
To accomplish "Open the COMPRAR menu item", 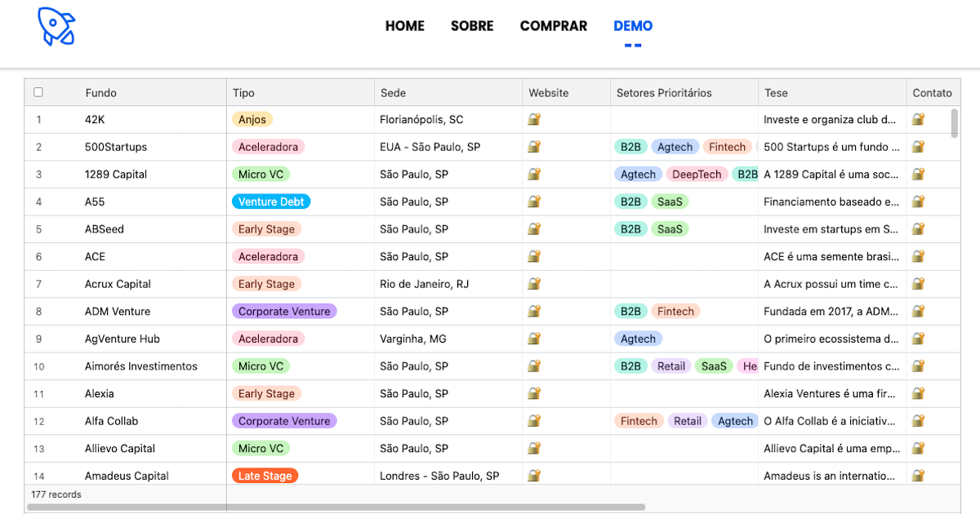I will (x=554, y=26).
